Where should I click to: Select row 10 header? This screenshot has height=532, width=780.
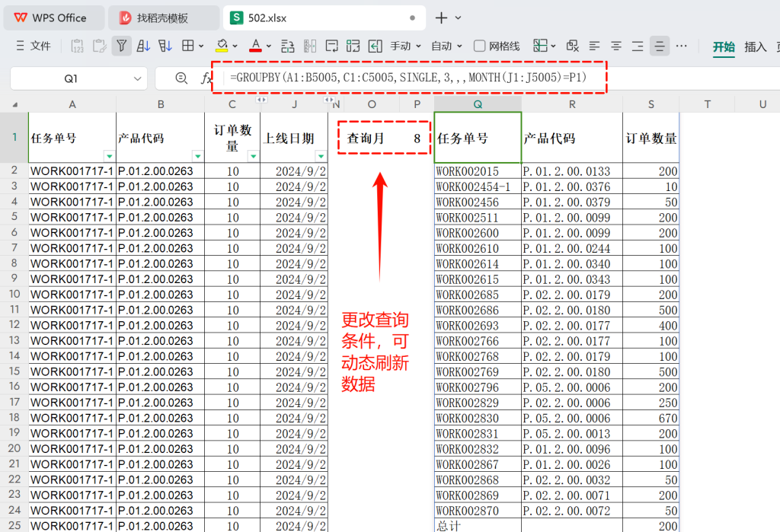tap(14, 294)
